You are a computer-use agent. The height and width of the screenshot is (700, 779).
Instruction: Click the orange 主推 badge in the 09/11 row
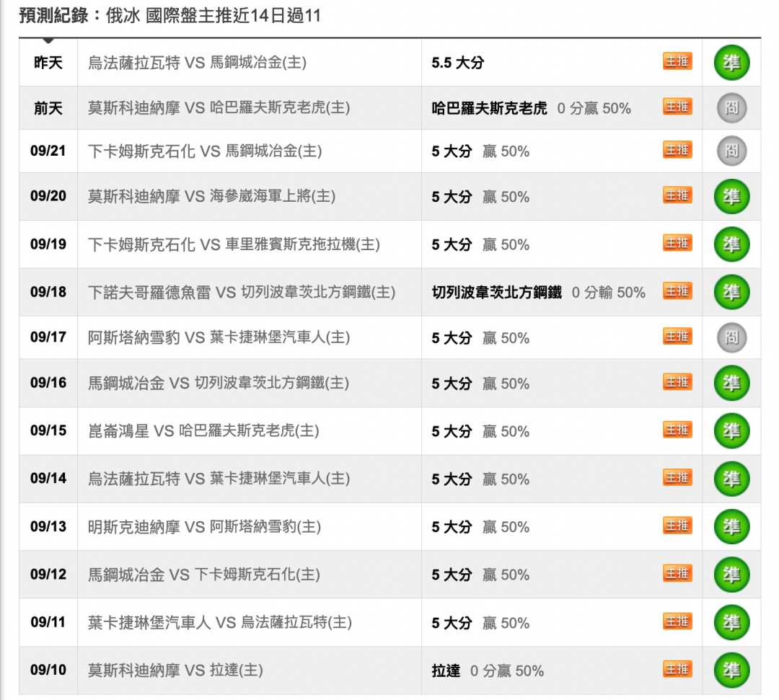point(677,621)
